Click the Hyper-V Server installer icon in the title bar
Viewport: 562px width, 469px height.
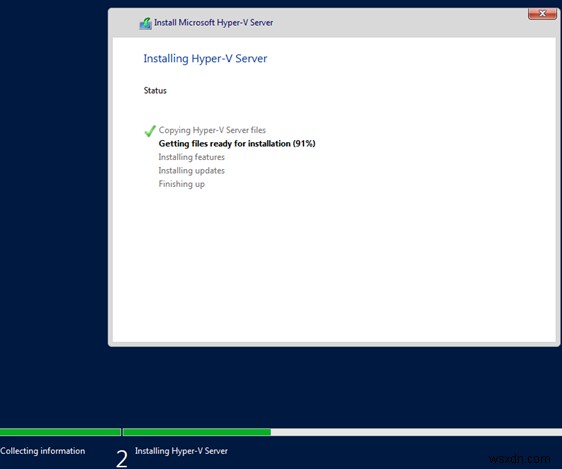[146, 23]
